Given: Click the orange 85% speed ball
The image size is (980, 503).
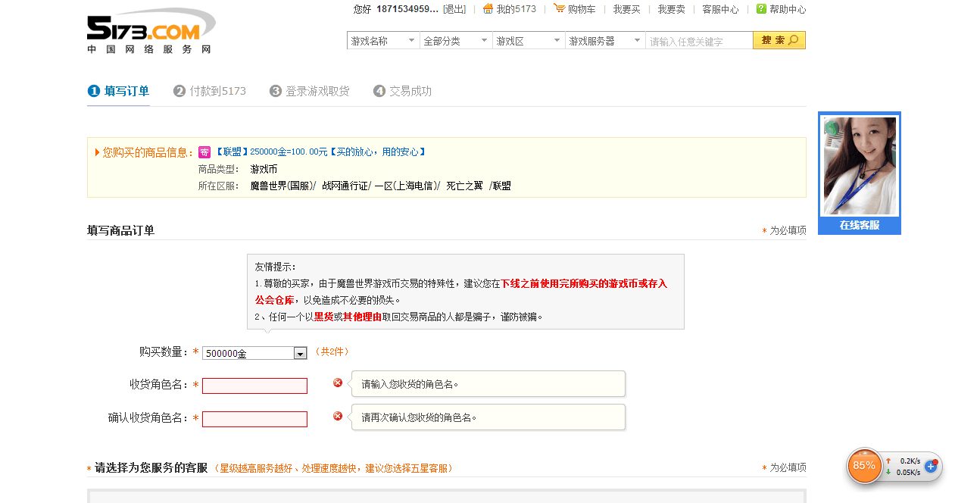Looking at the screenshot, I should [x=864, y=466].
